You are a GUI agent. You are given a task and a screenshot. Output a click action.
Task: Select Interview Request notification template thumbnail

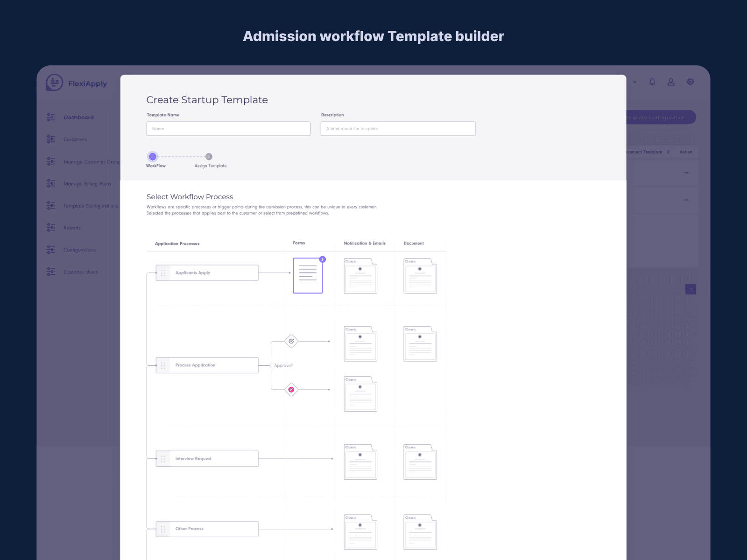coord(360,462)
